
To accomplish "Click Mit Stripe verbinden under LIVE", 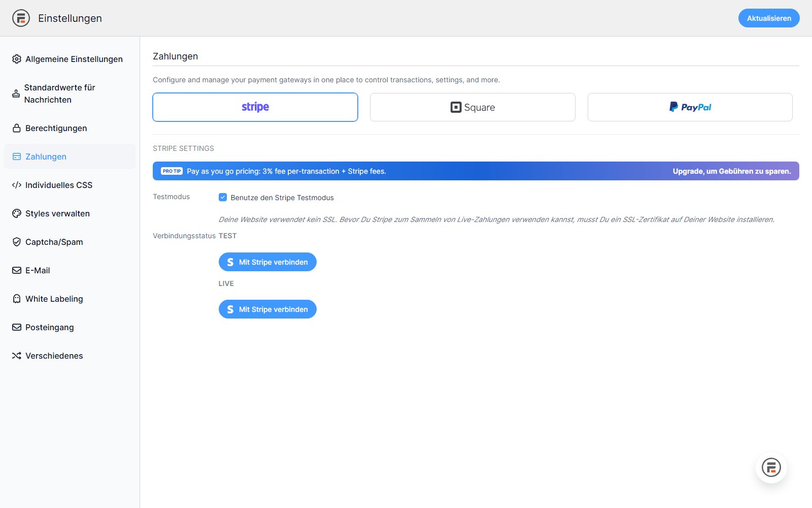I will pos(267,309).
